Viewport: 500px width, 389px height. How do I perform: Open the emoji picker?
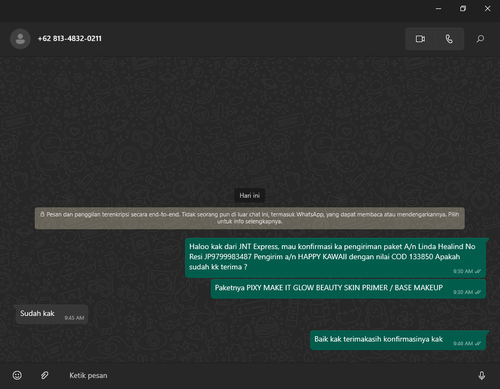17,375
